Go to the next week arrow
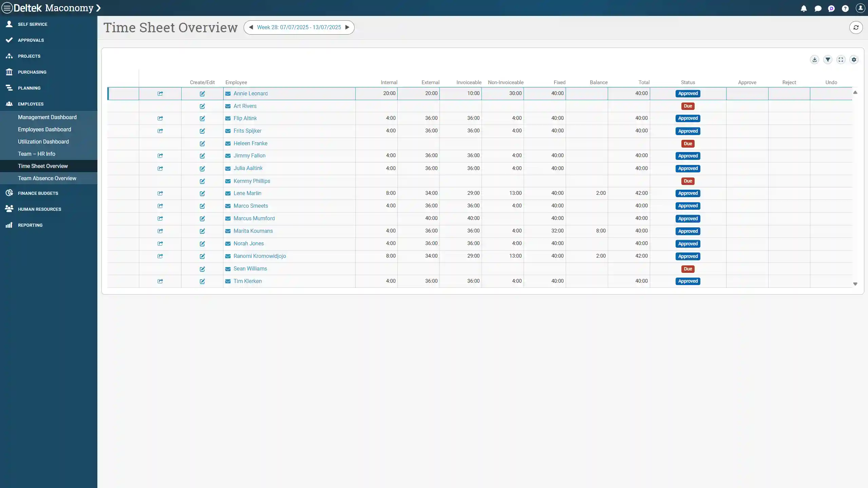The height and width of the screenshot is (488, 868). click(347, 27)
